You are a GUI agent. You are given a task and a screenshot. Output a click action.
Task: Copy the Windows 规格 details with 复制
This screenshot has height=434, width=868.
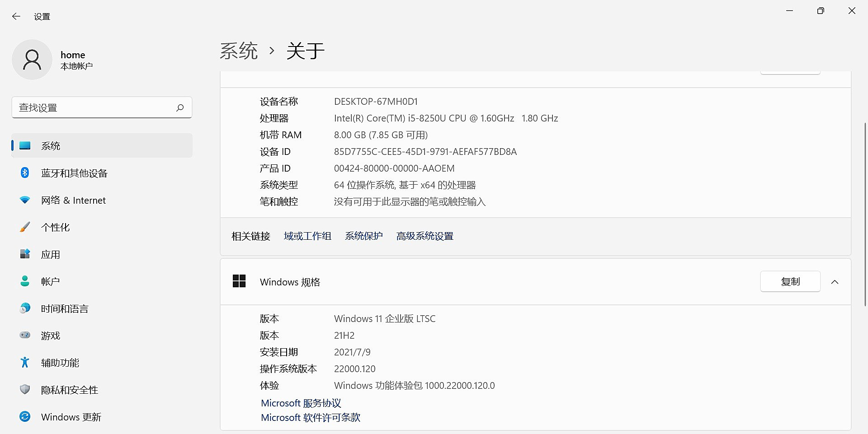(x=790, y=281)
